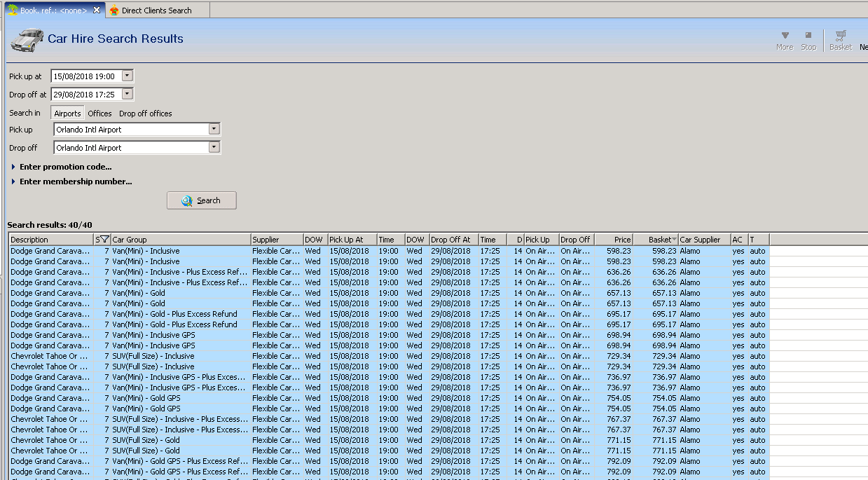
Task: Switch to Direct Clients Search tab
Action: tap(157, 11)
